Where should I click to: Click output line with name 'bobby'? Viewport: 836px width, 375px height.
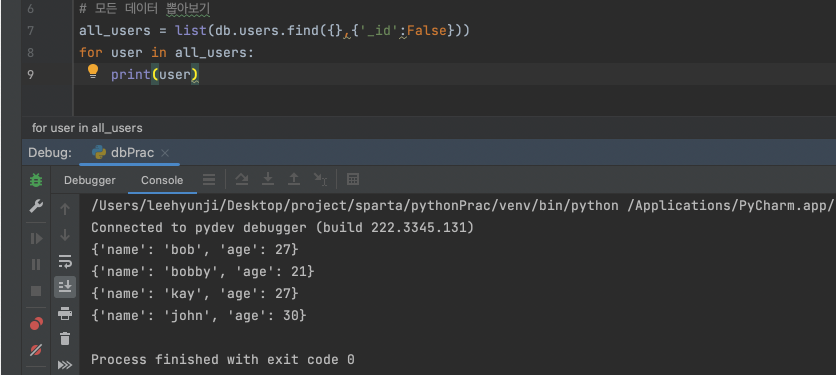(203, 272)
